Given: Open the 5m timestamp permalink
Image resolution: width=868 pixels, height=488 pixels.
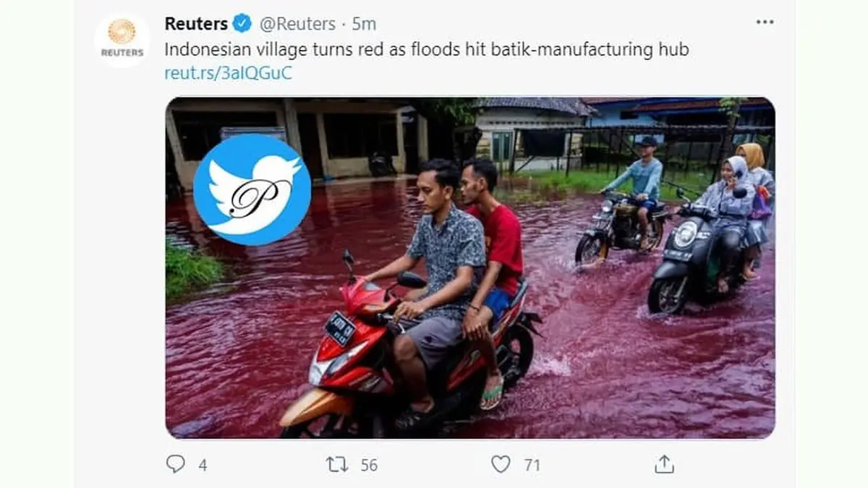Looking at the screenshot, I should (x=364, y=24).
